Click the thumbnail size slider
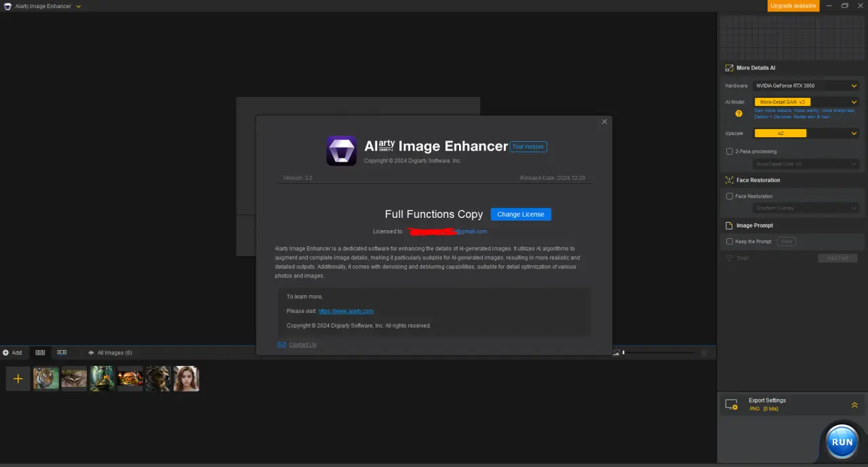The width and height of the screenshot is (868, 467). tap(658, 353)
